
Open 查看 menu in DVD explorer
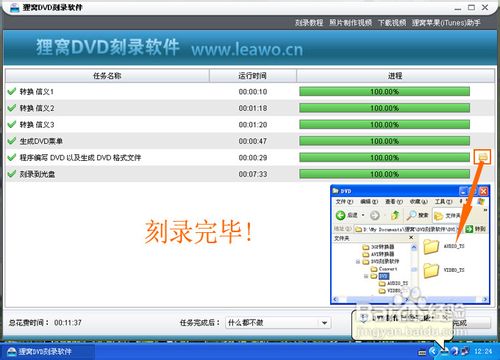click(x=394, y=202)
